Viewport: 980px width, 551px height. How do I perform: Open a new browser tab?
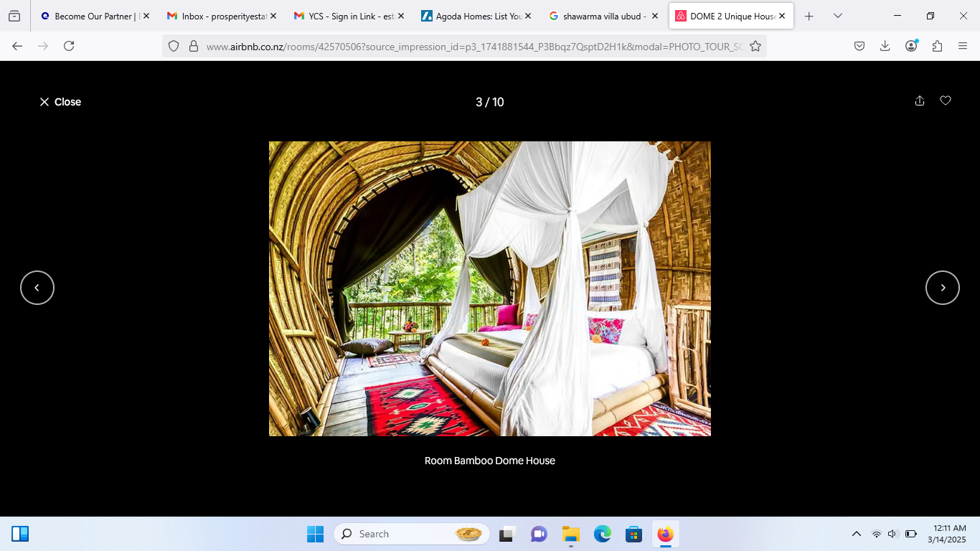[809, 16]
